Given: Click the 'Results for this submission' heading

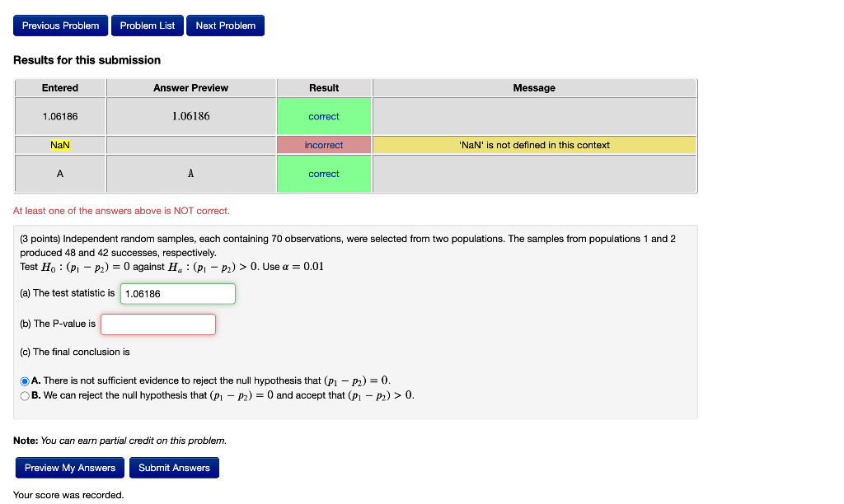Looking at the screenshot, I should [87, 60].
